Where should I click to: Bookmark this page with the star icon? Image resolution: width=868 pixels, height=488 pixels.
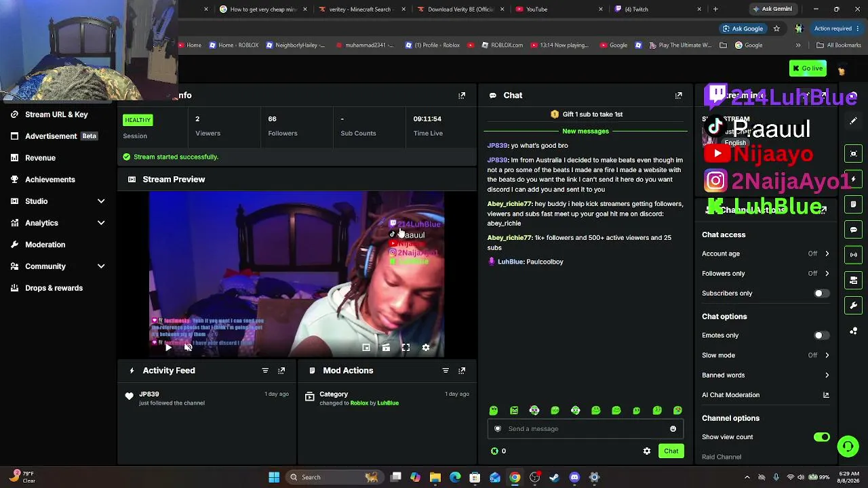776,28
